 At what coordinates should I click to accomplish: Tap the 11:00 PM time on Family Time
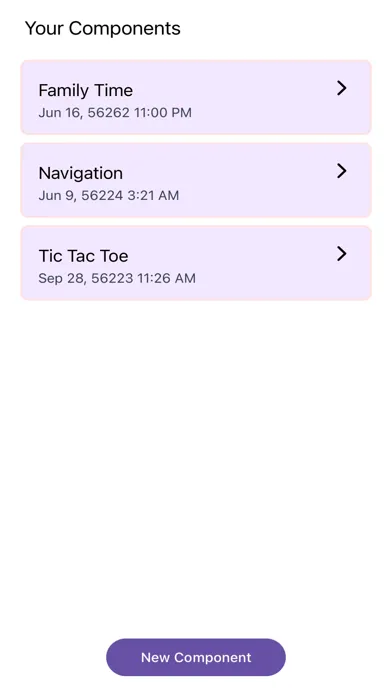coord(163,112)
